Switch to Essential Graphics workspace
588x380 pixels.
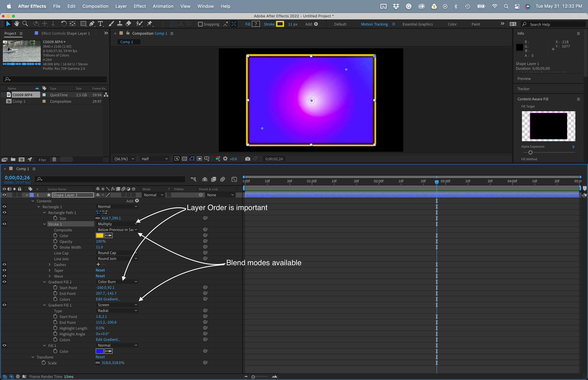click(417, 24)
